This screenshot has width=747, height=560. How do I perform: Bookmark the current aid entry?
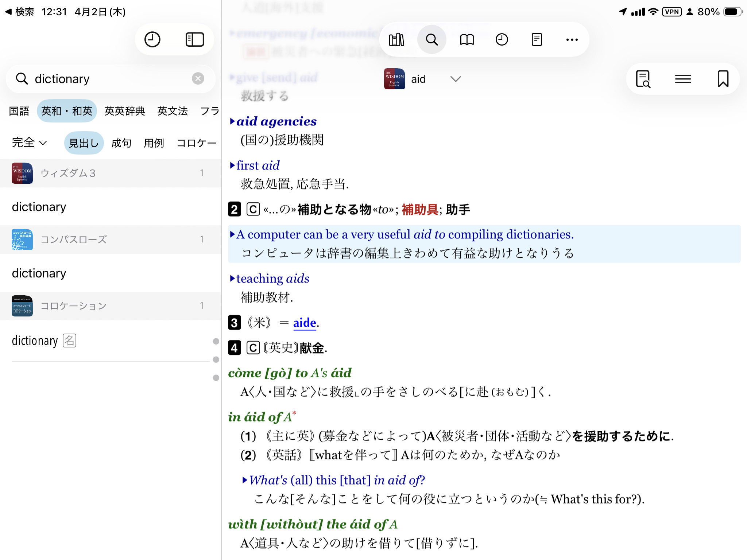723,79
